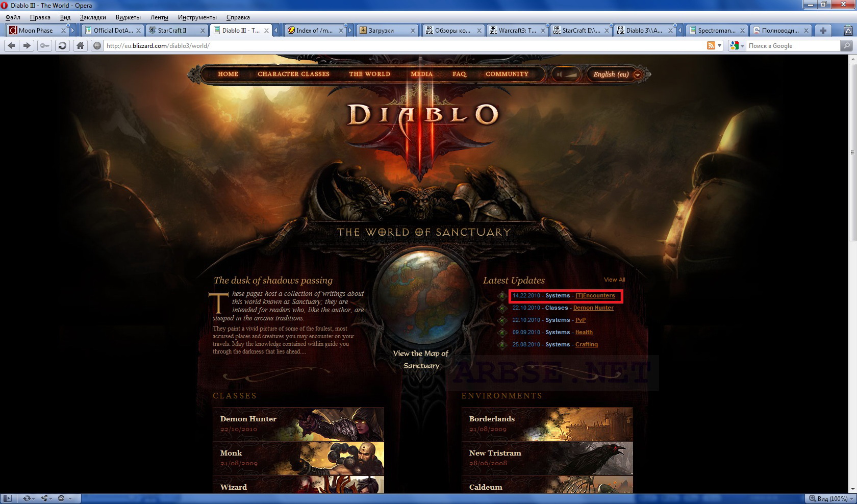
Task: Close the Moon Phase tab
Action: pos(63,31)
